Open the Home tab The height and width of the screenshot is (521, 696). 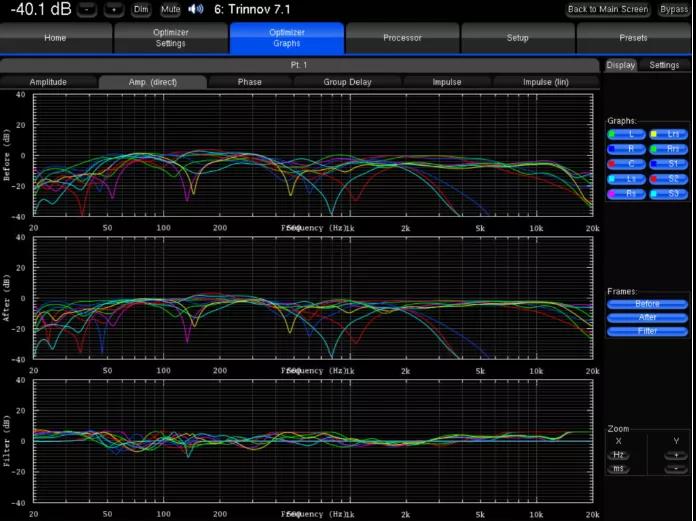55,38
